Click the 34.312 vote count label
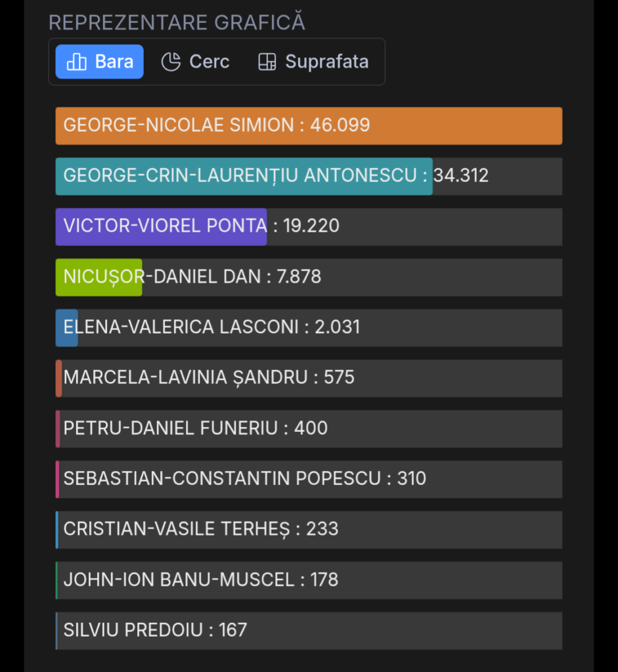Image resolution: width=618 pixels, height=672 pixels. (x=460, y=176)
